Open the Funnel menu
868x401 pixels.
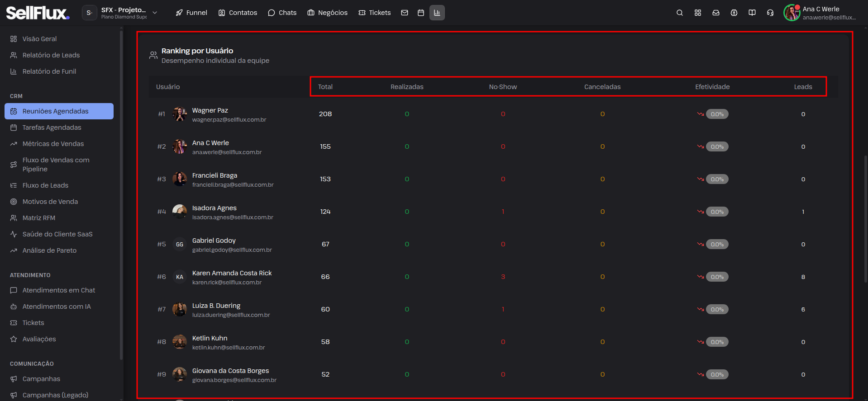(x=191, y=13)
